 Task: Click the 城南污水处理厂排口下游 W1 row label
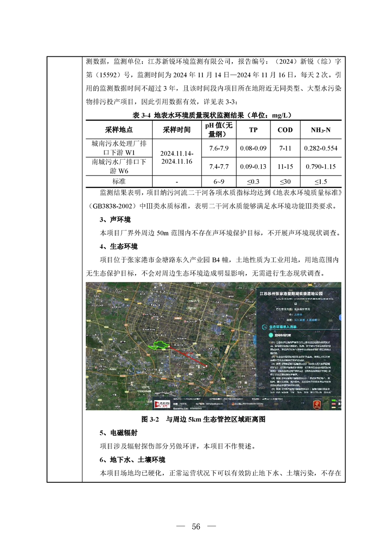119,148
